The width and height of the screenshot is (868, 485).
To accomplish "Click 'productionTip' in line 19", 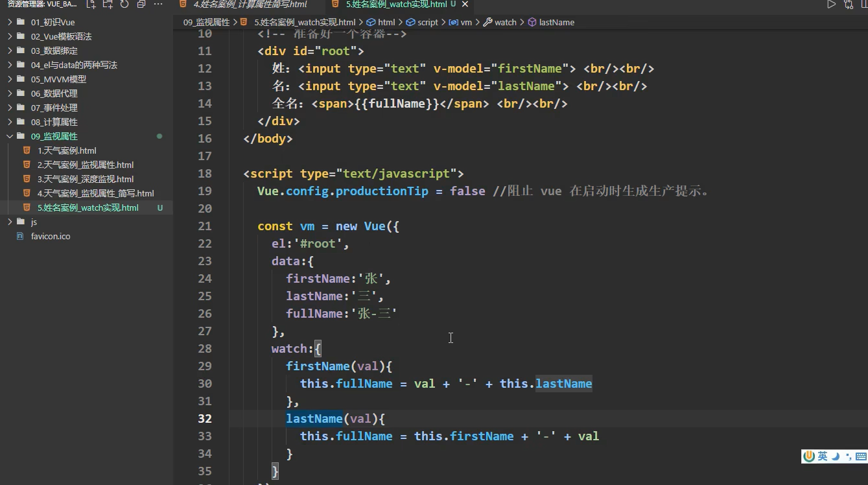I will [x=382, y=191].
